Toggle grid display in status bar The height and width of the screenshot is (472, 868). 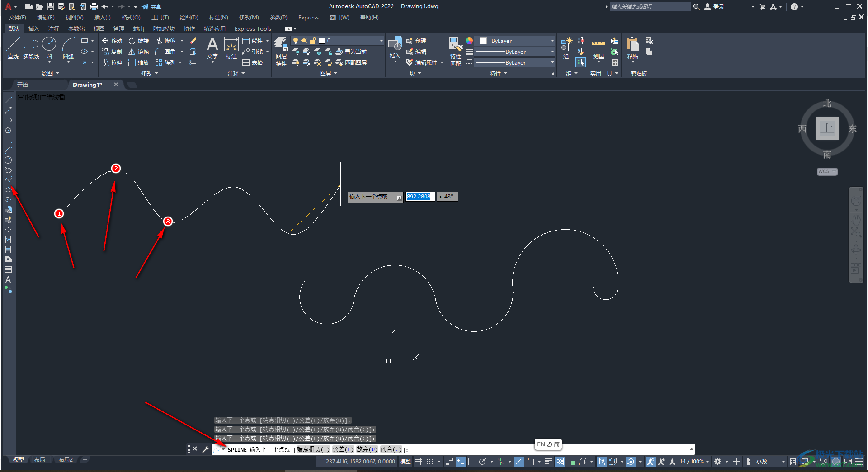[419, 462]
